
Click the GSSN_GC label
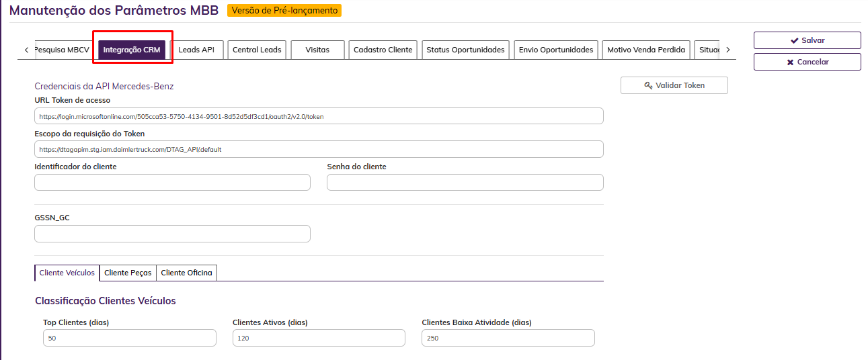pyautogui.click(x=52, y=218)
